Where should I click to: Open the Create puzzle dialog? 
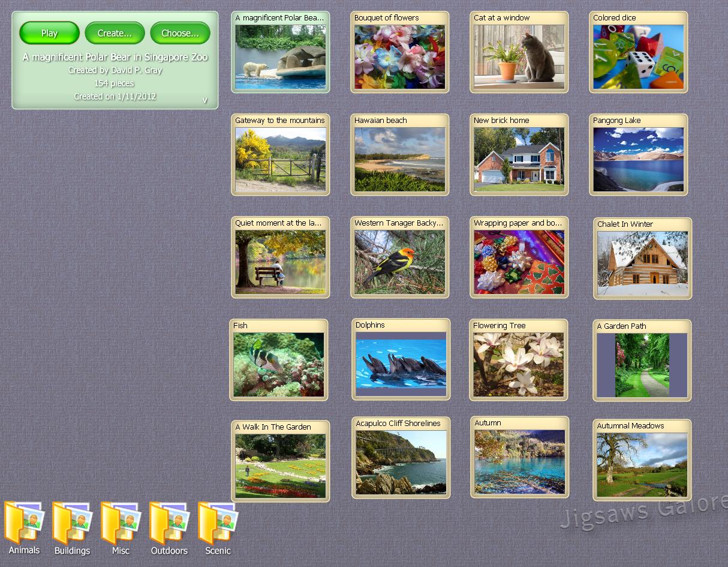click(x=115, y=33)
